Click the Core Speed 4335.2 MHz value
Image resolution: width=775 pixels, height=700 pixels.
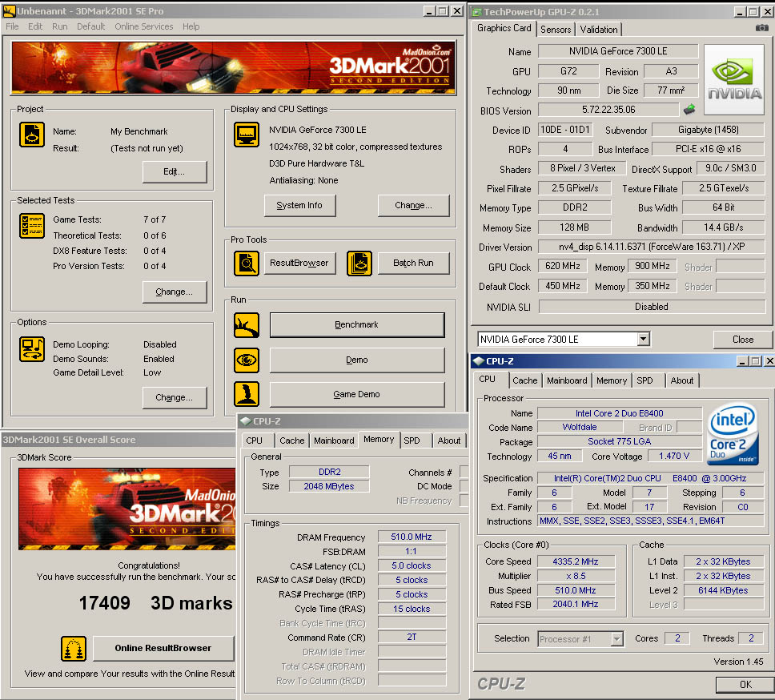click(x=576, y=561)
